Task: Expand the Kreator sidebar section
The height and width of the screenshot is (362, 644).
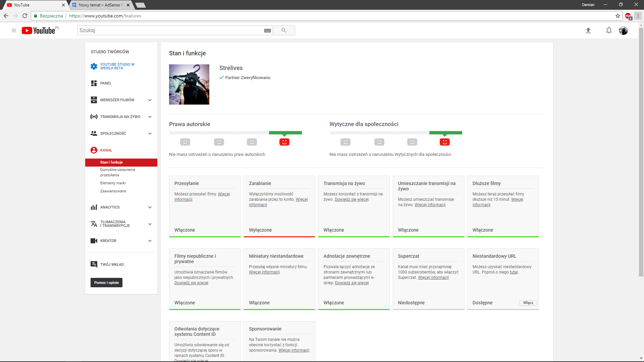Action: tap(150, 241)
